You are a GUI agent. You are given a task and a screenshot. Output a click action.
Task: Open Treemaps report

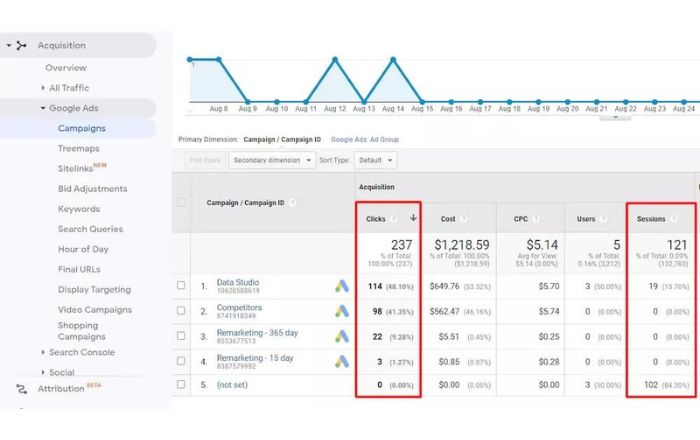(79, 149)
